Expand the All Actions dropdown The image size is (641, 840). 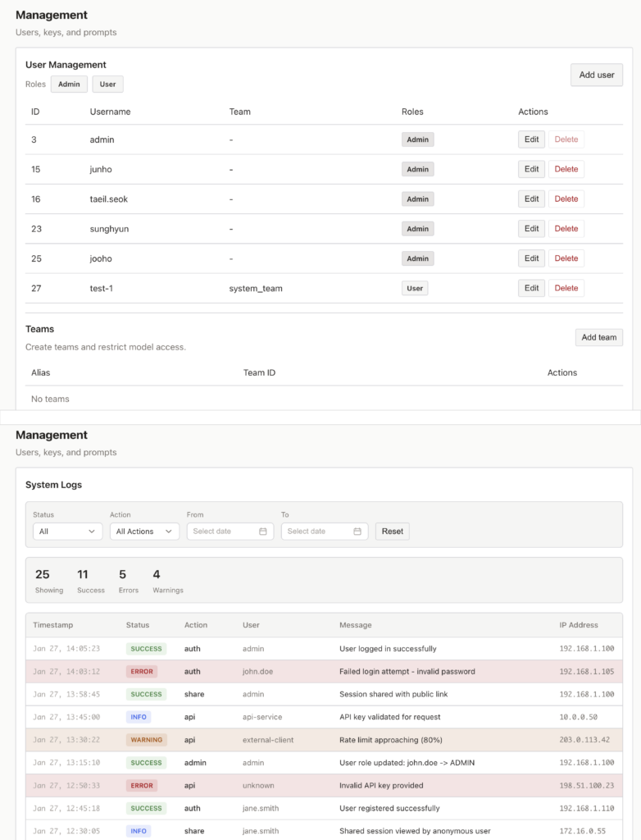click(x=144, y=532)
